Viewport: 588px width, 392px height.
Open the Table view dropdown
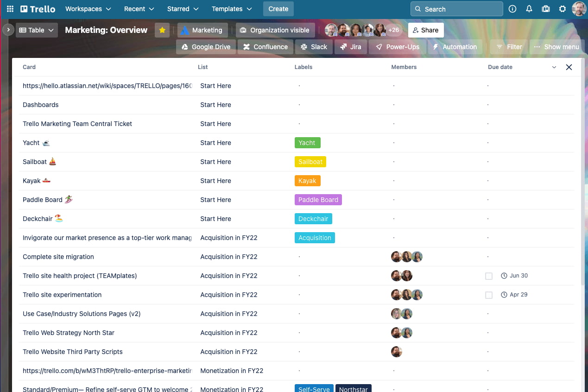[x=37, y=30]
